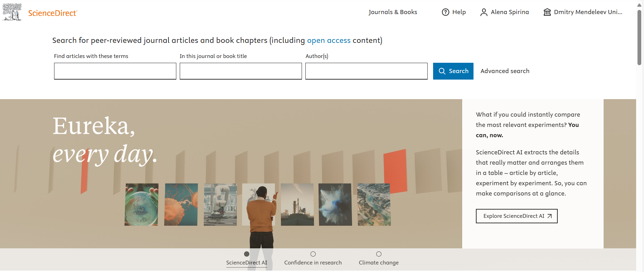The height and width of the screenshot is (272, 644).
Task: Click the journal or book title field
Action: [241, 71]
